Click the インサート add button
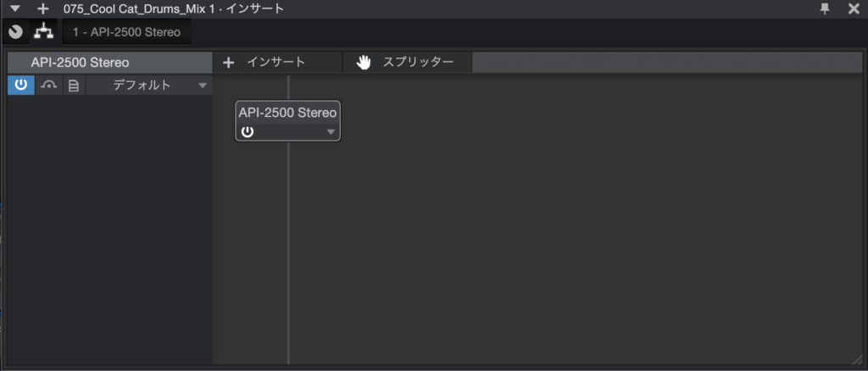 pos(264,62)
